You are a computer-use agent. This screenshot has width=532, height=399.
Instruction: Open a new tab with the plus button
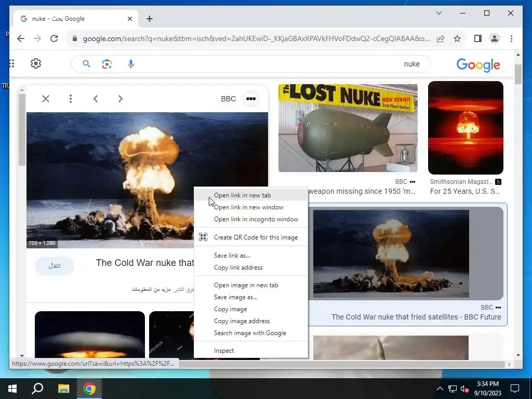(x=150, y=19)
